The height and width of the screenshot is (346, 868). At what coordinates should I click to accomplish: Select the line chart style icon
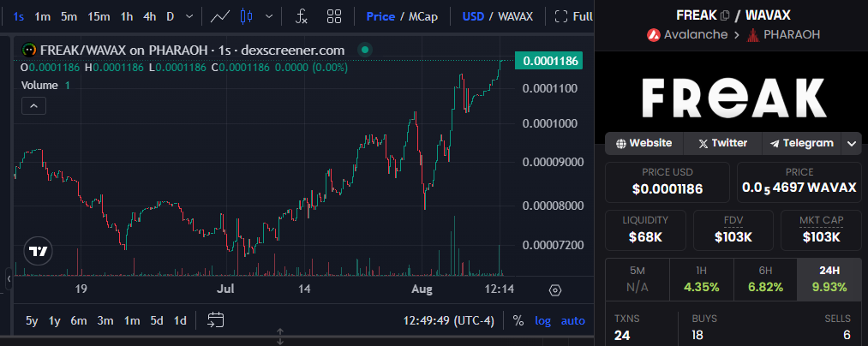pos(220,16)
